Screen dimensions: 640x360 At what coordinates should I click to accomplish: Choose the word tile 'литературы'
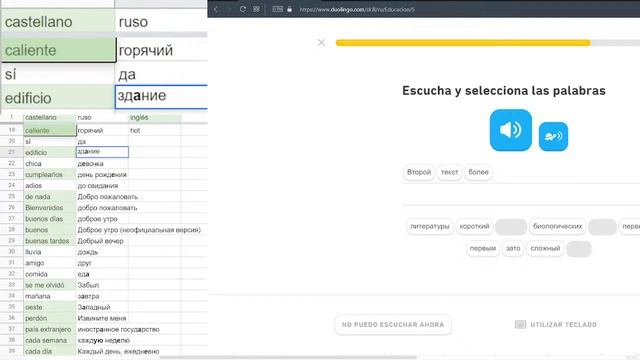point(430,226)
